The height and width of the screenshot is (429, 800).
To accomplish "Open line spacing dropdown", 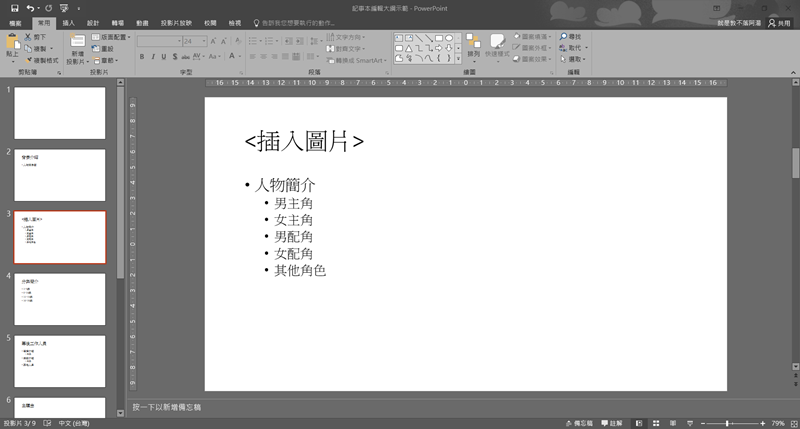I will pyautogui.click(x=315, y=41).
